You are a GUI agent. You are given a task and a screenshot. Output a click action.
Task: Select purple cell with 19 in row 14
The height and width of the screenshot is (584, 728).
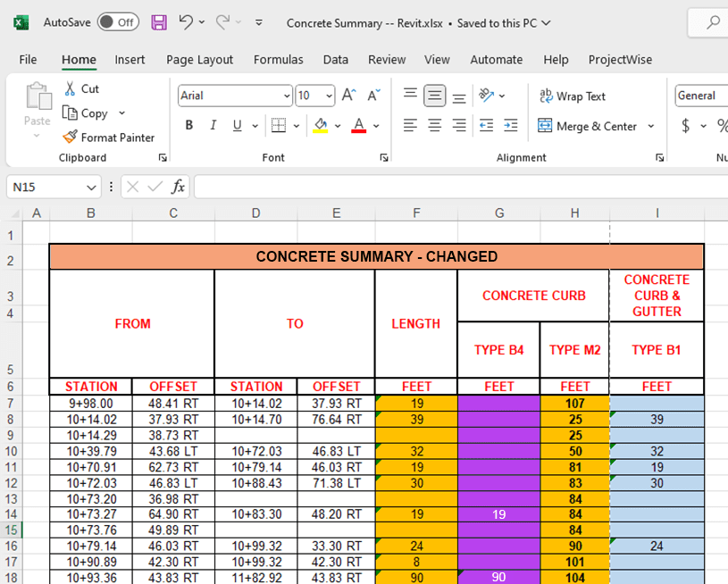[499, 514]
